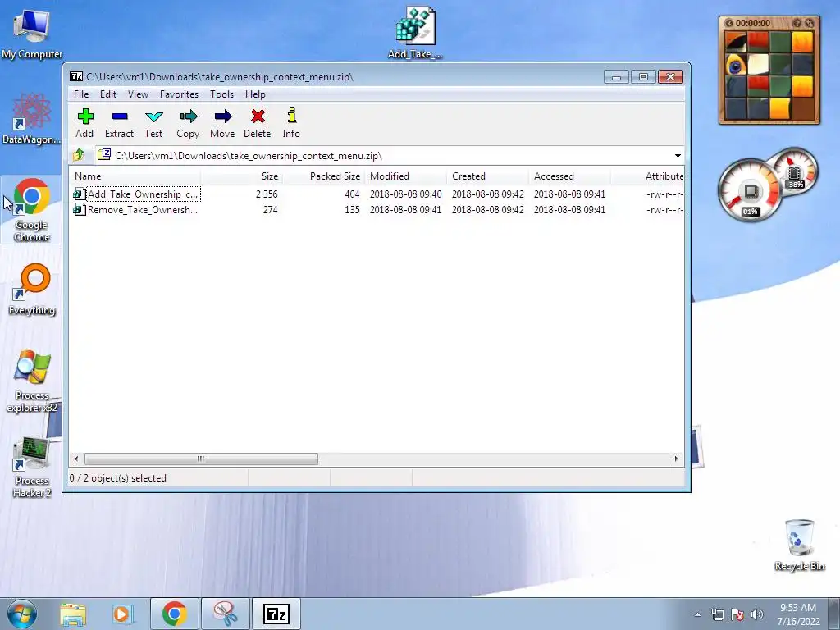
Task: Sort by Packed Size column header
Action: [323, 176]
